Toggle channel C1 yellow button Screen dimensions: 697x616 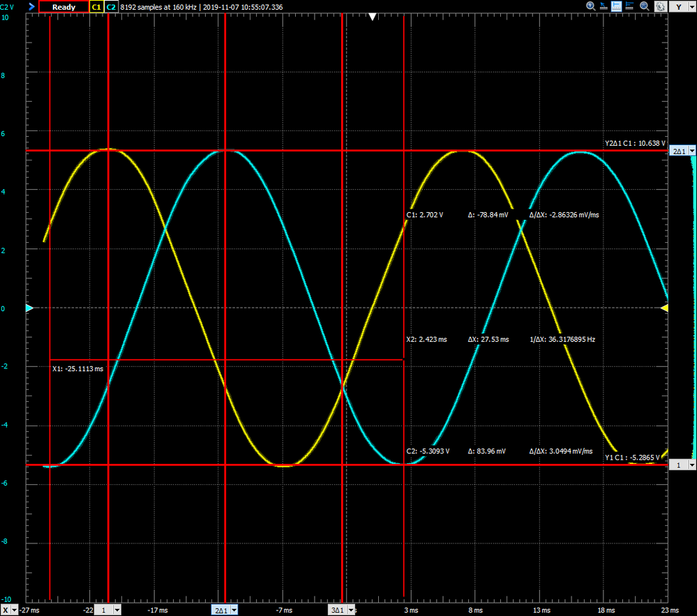point(96,7)
